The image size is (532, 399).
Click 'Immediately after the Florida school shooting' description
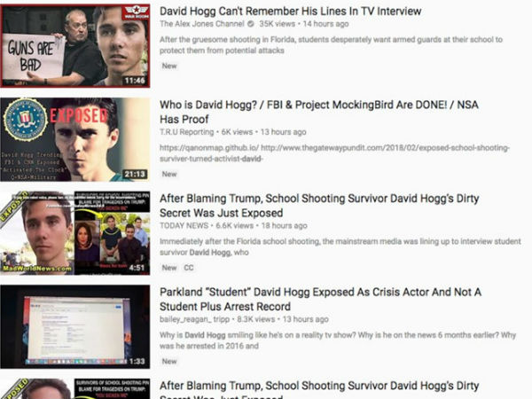(340, 246)
